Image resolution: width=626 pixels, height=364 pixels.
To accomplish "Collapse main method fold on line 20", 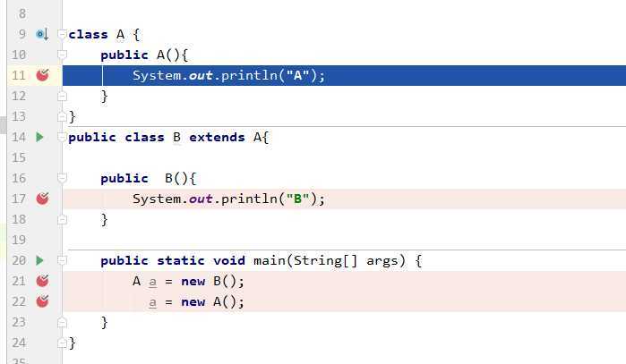I will (x=62, y=260).
